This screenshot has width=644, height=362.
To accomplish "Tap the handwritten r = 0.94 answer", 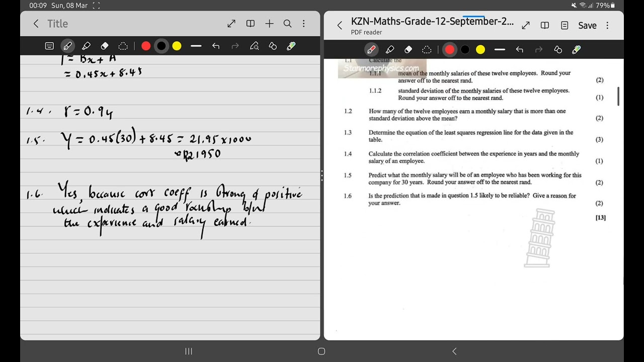I will coord(88,112).
